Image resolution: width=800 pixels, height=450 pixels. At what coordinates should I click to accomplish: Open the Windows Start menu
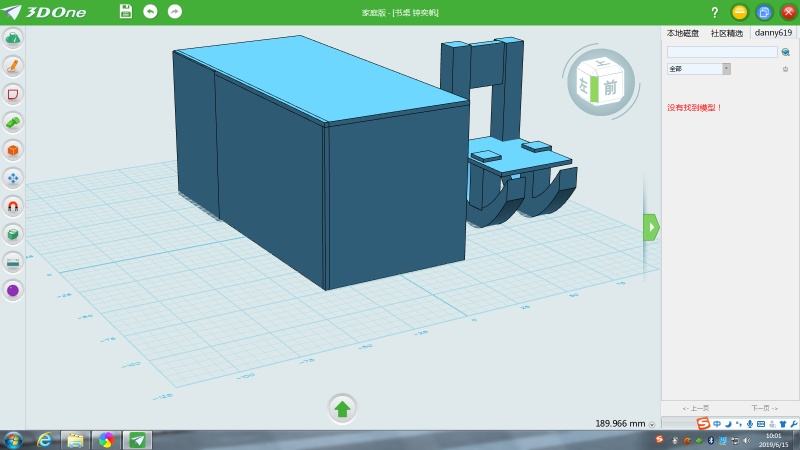[12, 440]
